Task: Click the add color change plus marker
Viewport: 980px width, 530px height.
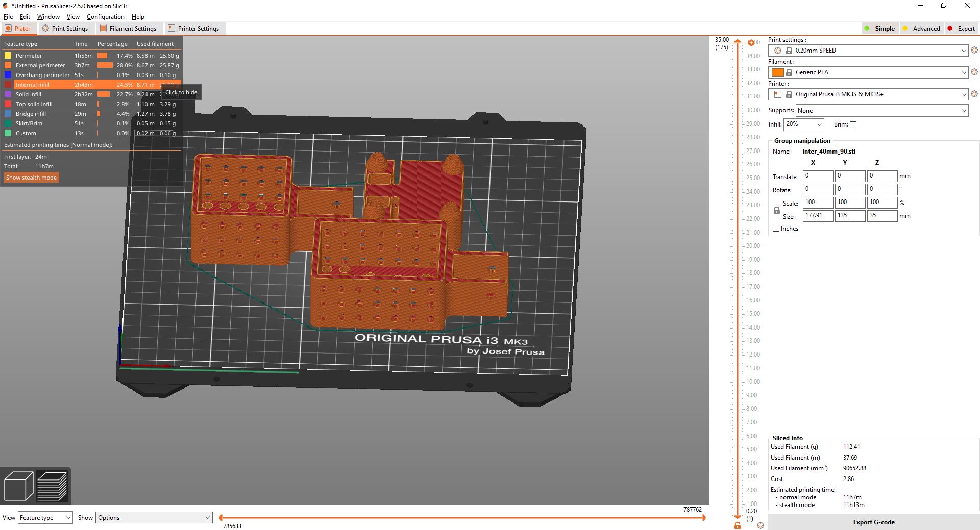Action: click(751, 43)
